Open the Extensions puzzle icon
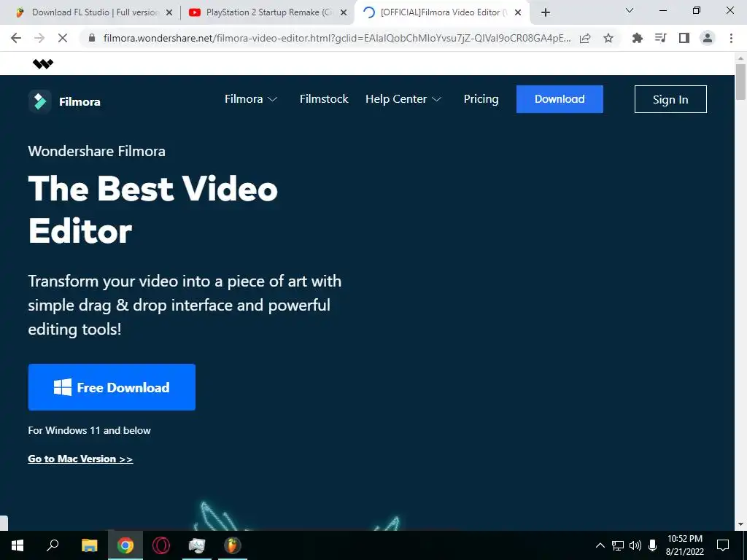 click(637, 38)
